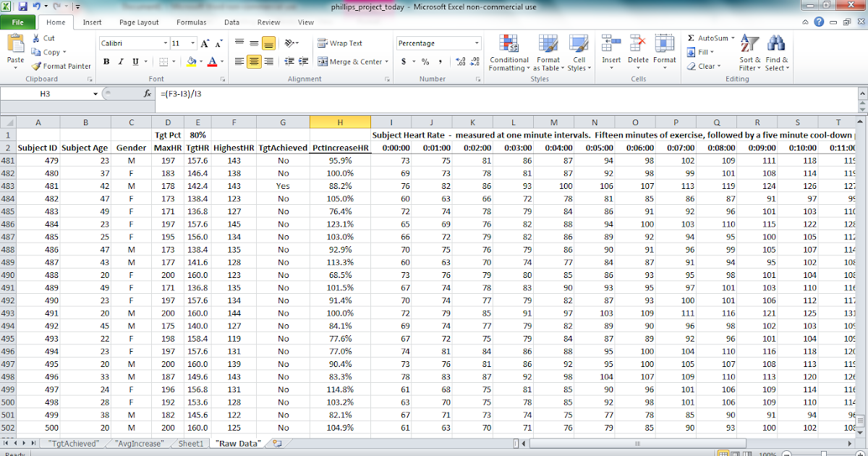
Task: Open the font size dropdown
Action: (192, 43)
